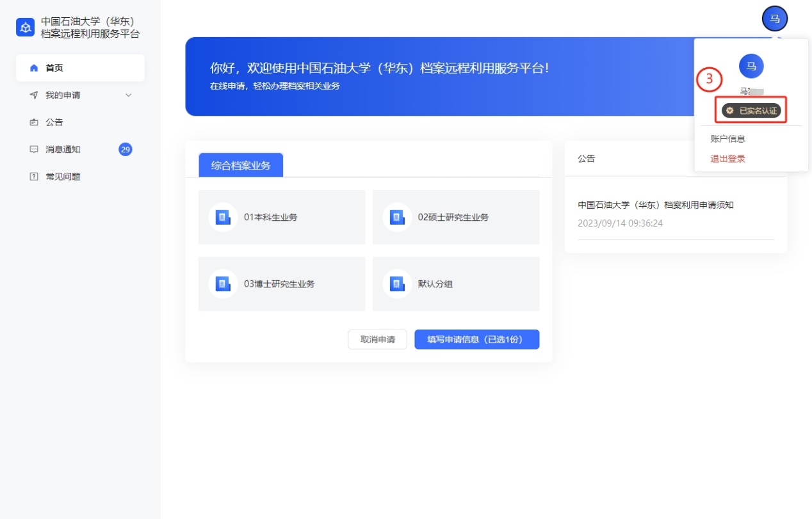Click the 02硕士研究生业务 document icon
This screenshot has height=519, width=812.
397,217
